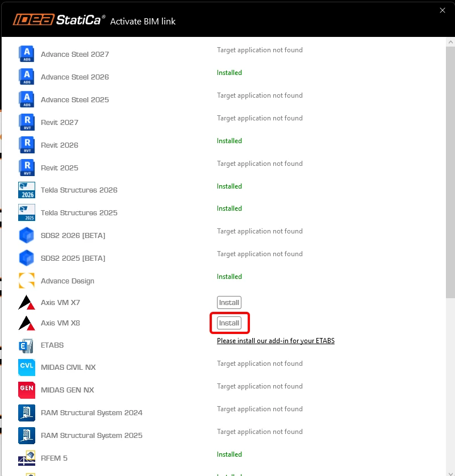This screenshot has width=455, height=476.
Task: Click the Revit 2027 icon
Action: pos(27,122)
